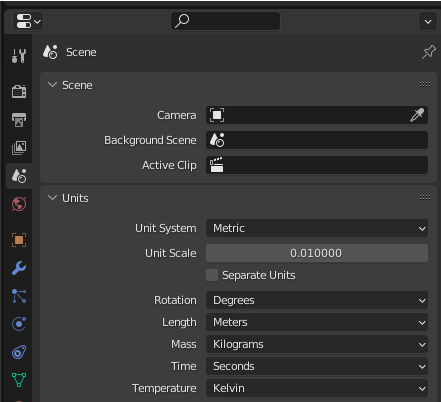Click the 'Temperature' label
Screen dimensions: 441x402
tap(164, 388)
